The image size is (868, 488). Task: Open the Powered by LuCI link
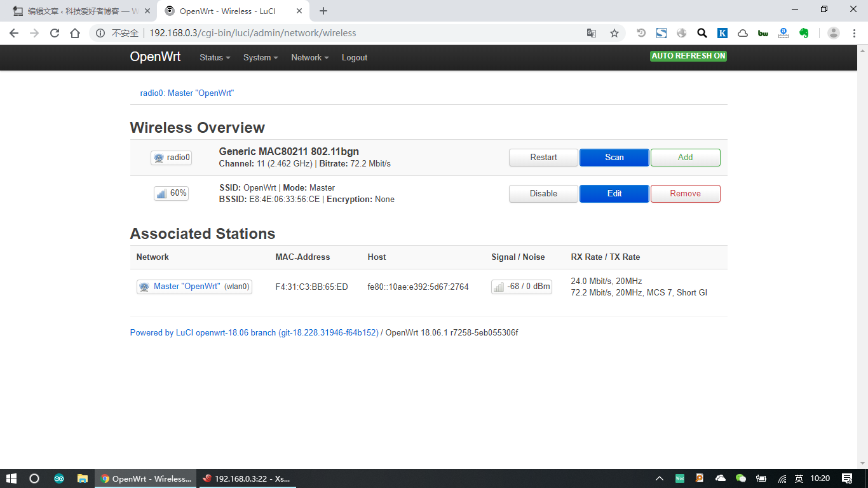pos(254,332)
